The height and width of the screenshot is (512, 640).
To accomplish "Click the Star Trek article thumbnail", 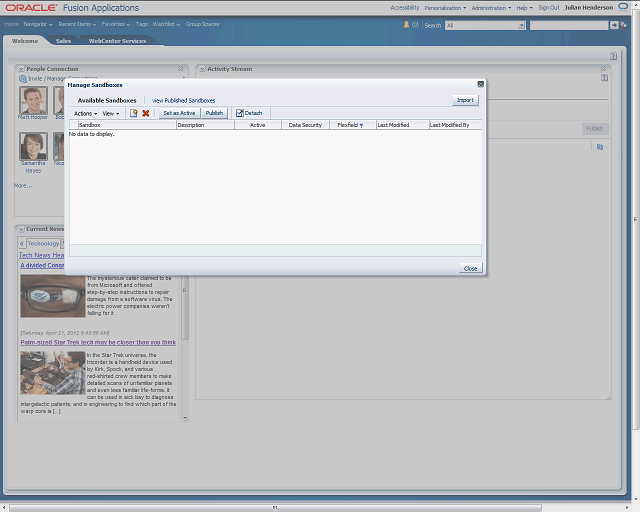I will [x=53, y=373].
